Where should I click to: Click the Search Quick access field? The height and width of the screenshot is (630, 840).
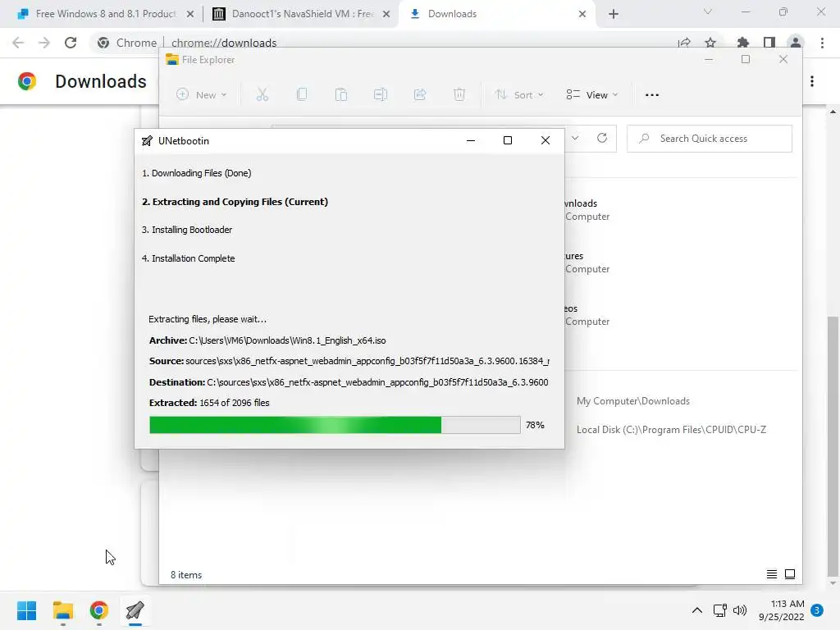pyautogui.click(x=710, y=139)
